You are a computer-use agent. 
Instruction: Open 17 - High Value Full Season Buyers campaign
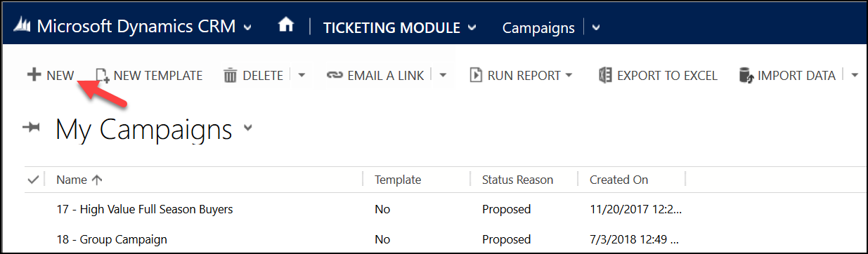click(x=145, y=209)
